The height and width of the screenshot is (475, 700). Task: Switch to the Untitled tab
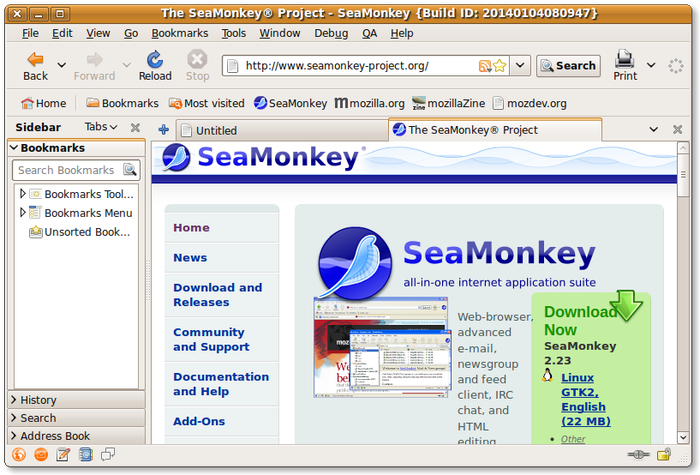coord(282,130)
